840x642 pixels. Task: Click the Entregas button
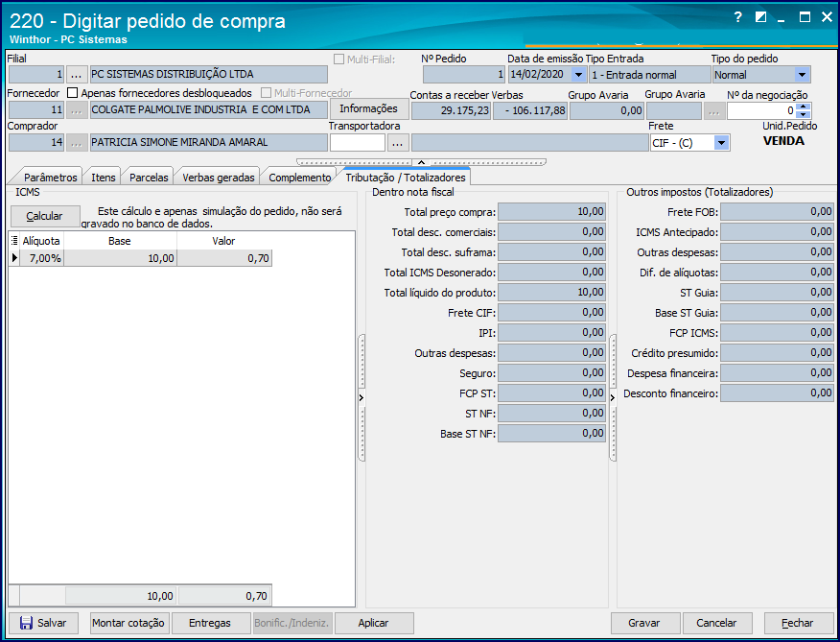pyautogui.click(x=210, y=623)
